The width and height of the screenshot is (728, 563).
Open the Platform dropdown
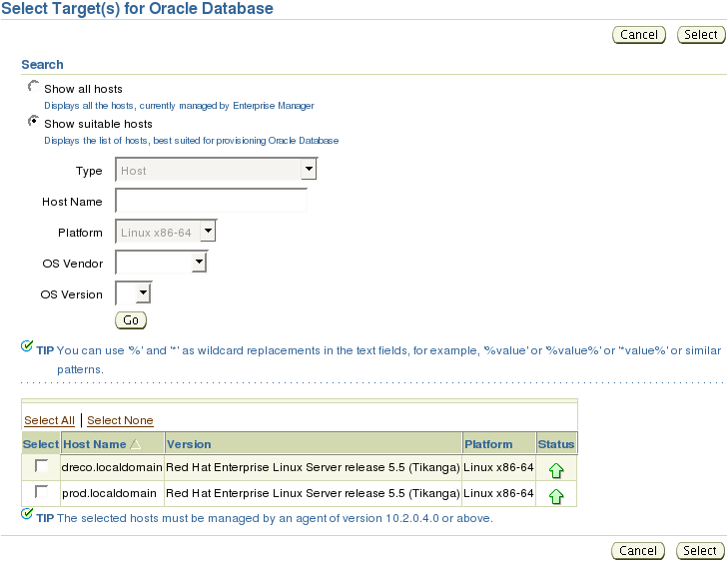[x=166, y=232]
